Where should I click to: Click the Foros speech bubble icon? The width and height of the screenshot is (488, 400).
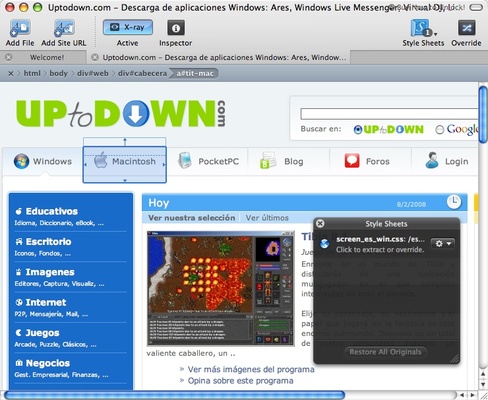click(x=352, y=161)
